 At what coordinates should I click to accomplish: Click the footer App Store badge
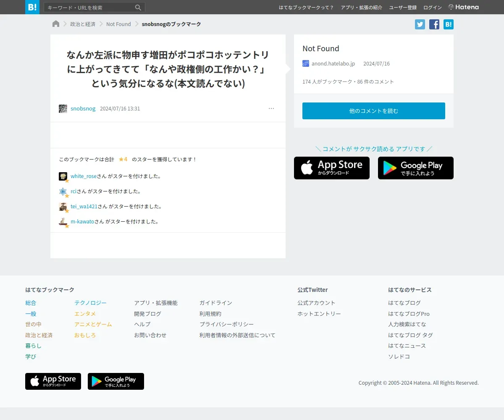(x=53, y=381)
